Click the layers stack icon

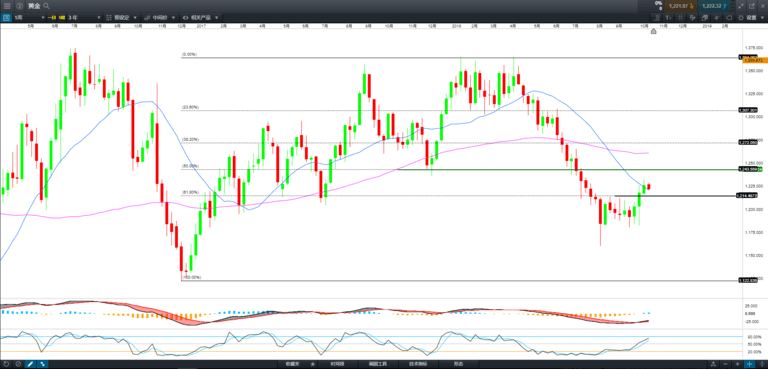[705, 18]
